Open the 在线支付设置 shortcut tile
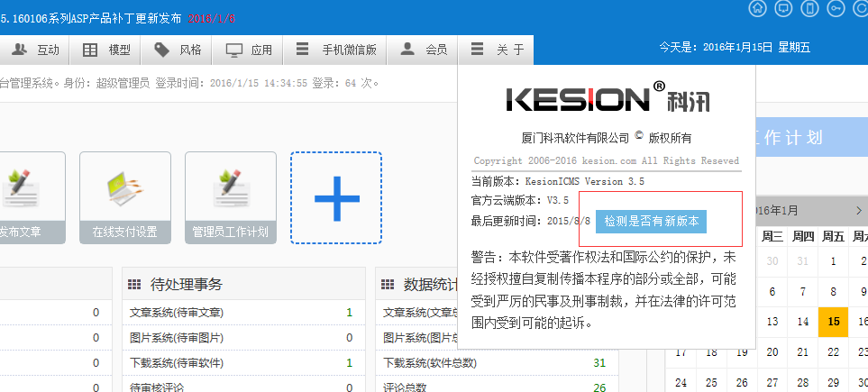This screenshot has width=868, height=392. [124, 197]
